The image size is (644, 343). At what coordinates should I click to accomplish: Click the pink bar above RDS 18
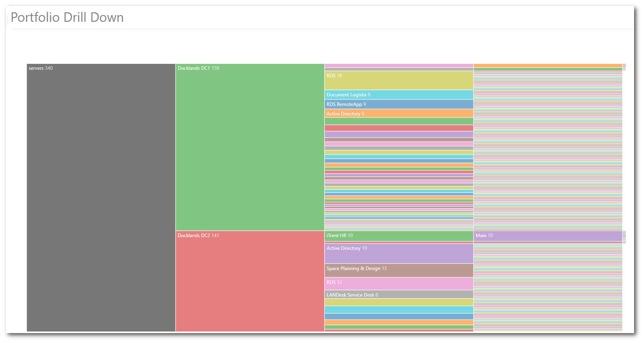point(399,66)
